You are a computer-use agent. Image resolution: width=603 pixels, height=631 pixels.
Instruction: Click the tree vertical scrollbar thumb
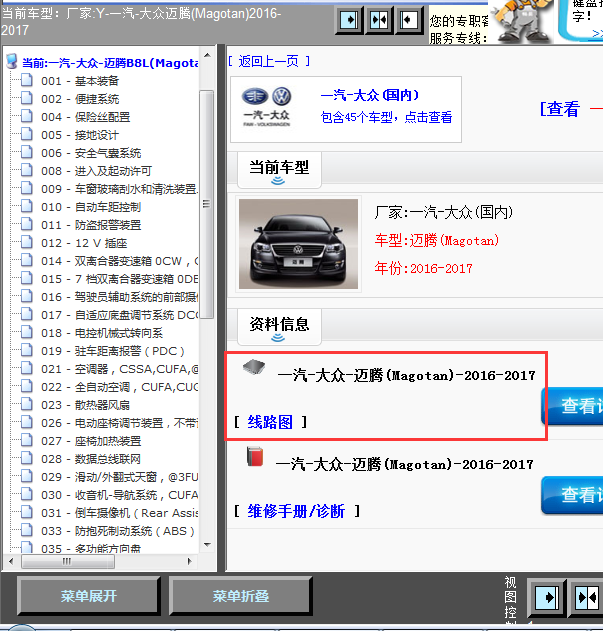tap(207, 204)
